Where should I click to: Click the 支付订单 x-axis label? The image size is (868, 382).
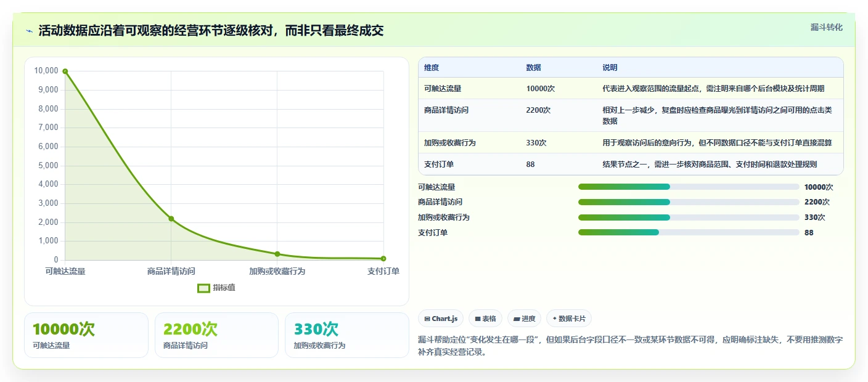[x=383, y=271]
